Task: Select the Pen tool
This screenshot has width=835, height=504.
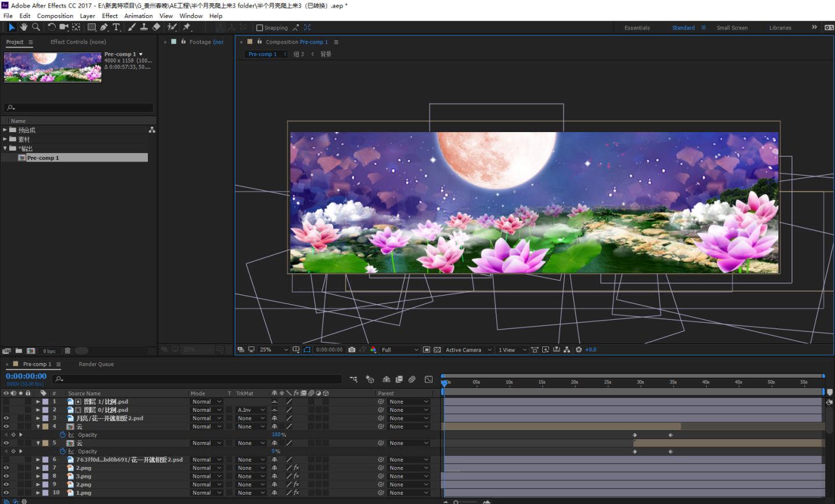Action: tap(104, 27)
